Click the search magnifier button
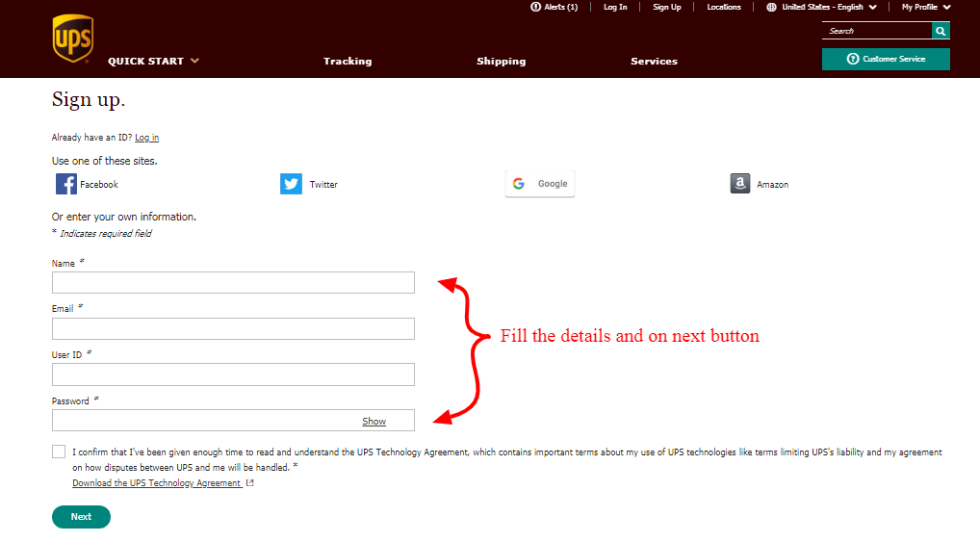The width and height of the screenshot is (980, 542). click(x=941, y=31)
